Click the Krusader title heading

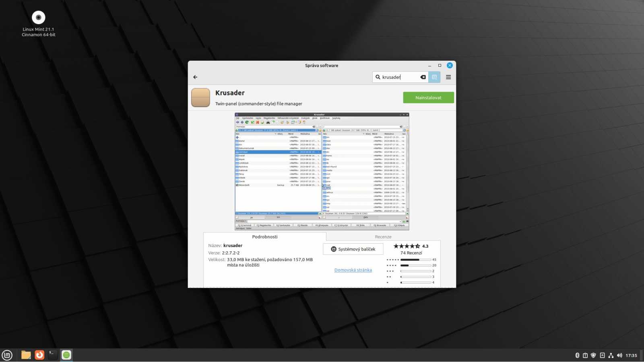(230, 93)
